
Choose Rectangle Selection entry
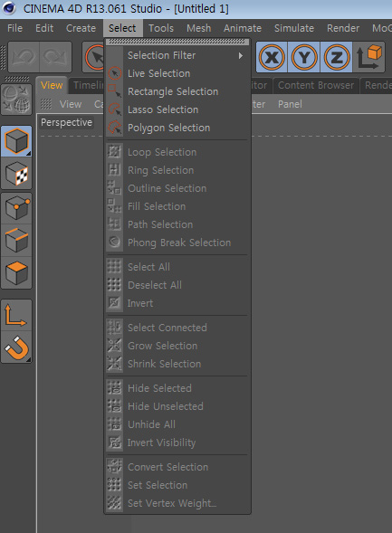(x=177, y=91)
